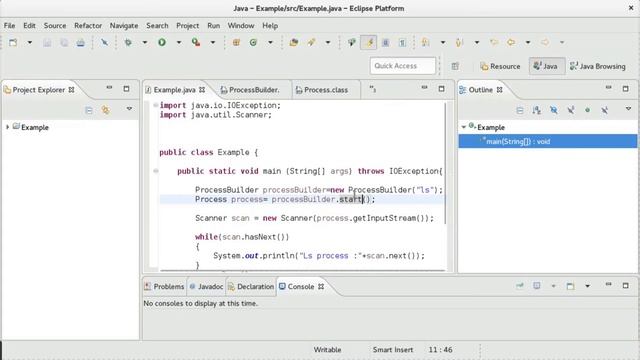
Task: Open the New Java Class dropdown arrow
Action: (270, 42)
